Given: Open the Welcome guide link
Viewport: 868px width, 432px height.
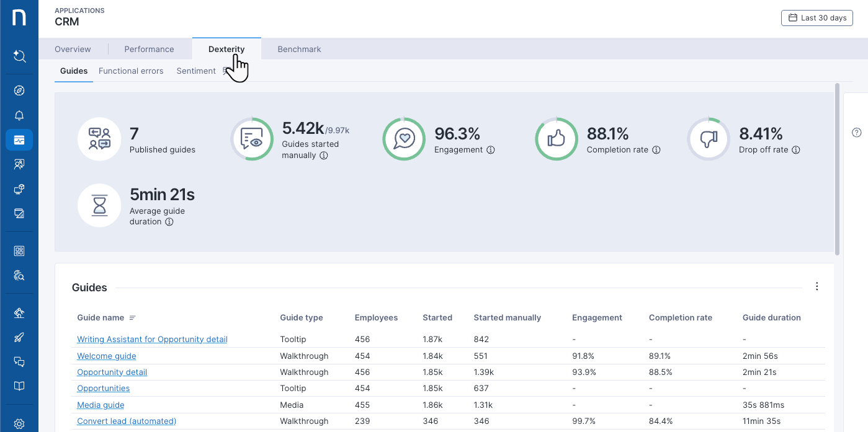Looking at the screenshot, I should [x=107, y=356].
